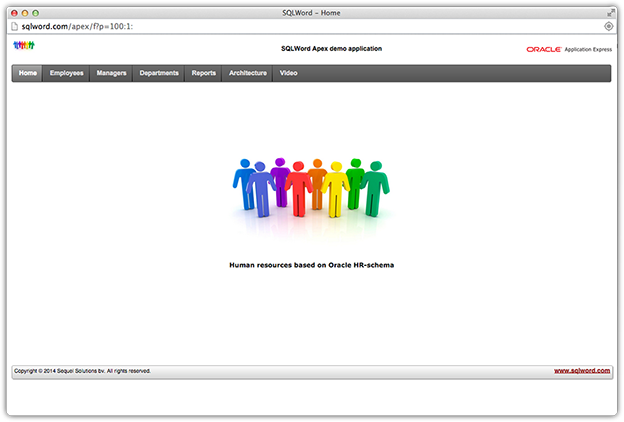The height and width of the screenshot is (422, 624).
Task: Minimize the window with the yellow button
Action: [x=25, y=13]
